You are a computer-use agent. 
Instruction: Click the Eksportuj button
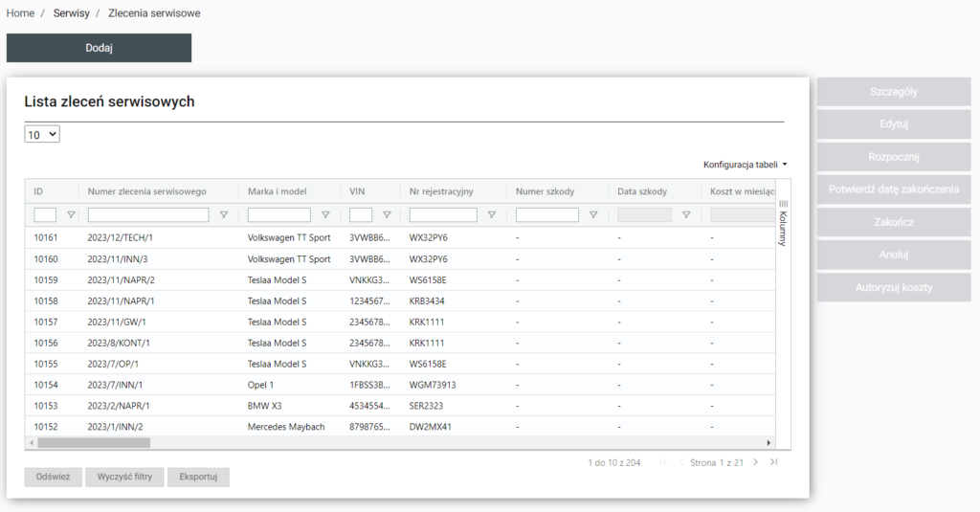tap(198, 477)
